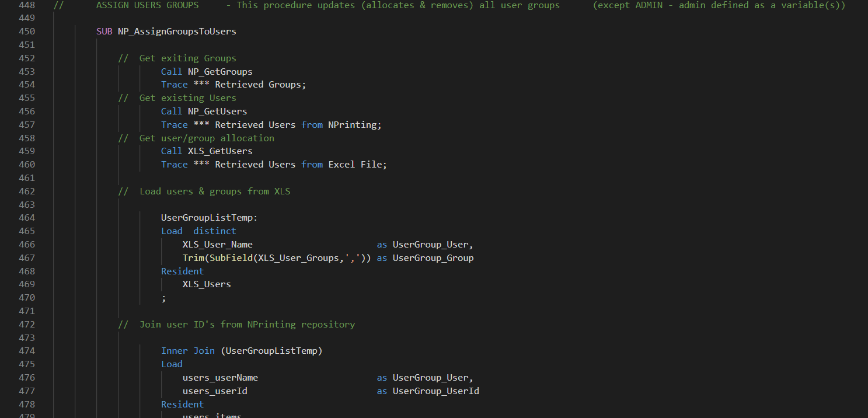Image resolution: width=868 pixels, height=418 pixels.
Task: Place cursor on users_userName field
Action: pos(220,378)
